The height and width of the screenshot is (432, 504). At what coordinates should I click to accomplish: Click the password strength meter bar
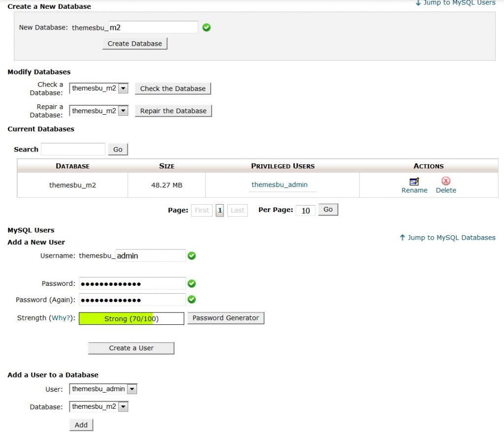[131, 319]
